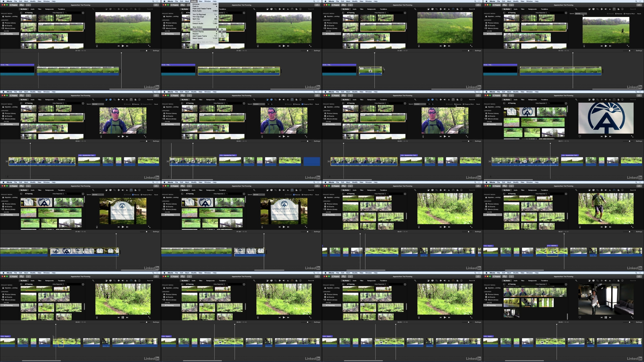Screen dimensions: 644x362
Task: Click share icon in window with open Modify menu
Action: [317, 5]
